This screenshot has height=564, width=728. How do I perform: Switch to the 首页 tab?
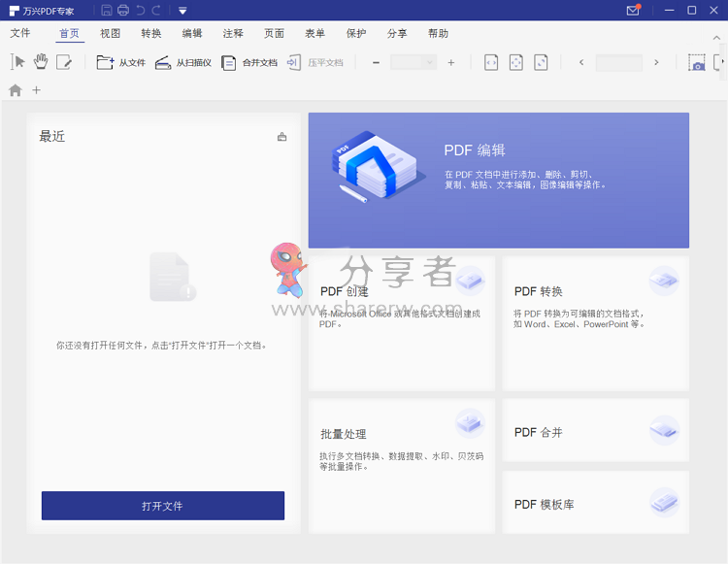click(70, 33)
